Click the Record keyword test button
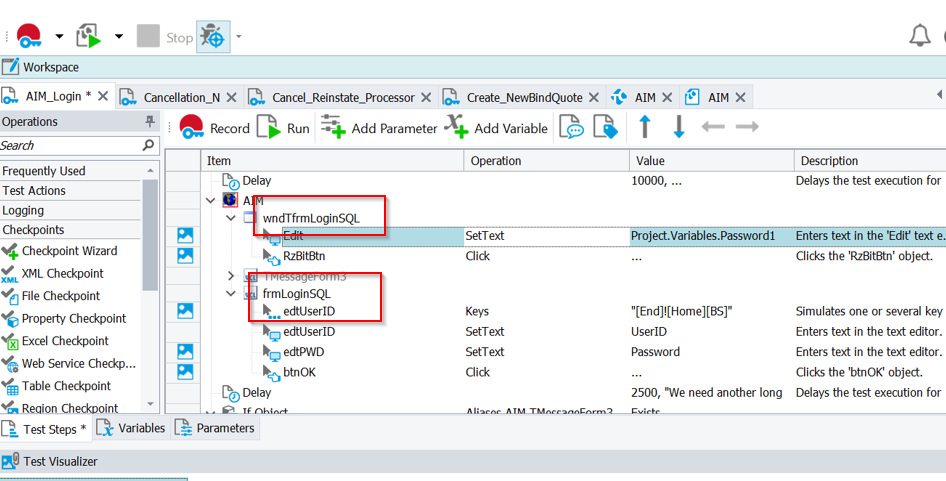 pos(214,128)
